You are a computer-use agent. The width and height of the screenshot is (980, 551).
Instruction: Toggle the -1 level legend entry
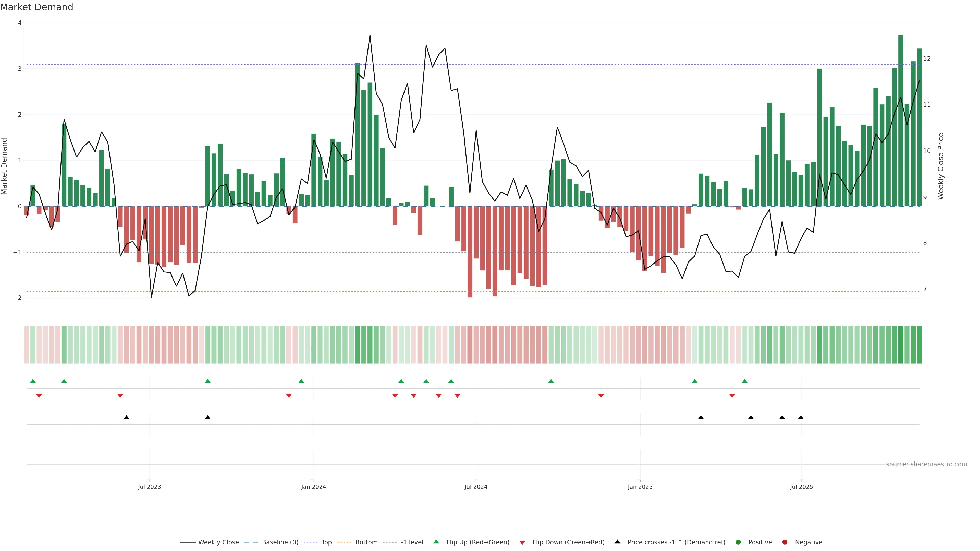click(x=412, y=542)
